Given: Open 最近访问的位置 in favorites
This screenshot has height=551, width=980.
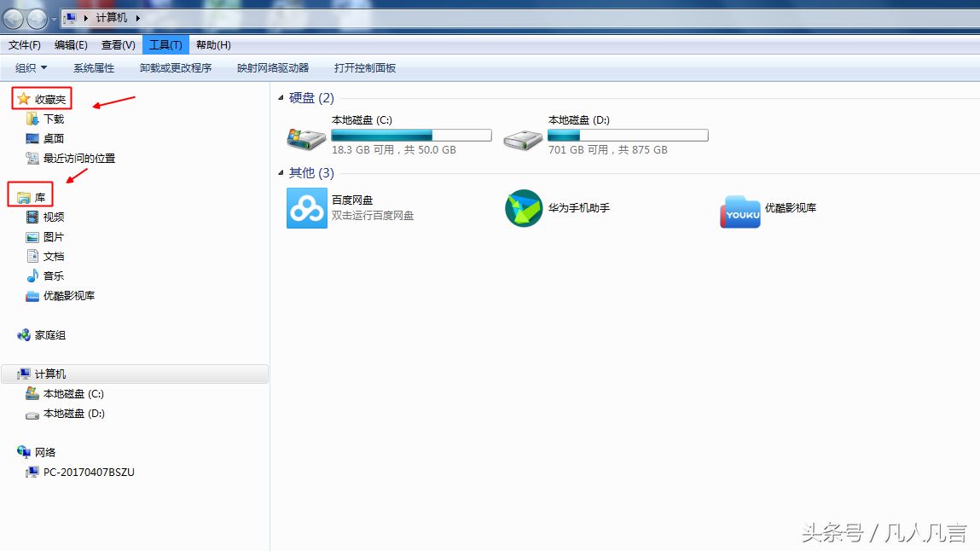Looking at the screenshot, I should tap(79, 159).
